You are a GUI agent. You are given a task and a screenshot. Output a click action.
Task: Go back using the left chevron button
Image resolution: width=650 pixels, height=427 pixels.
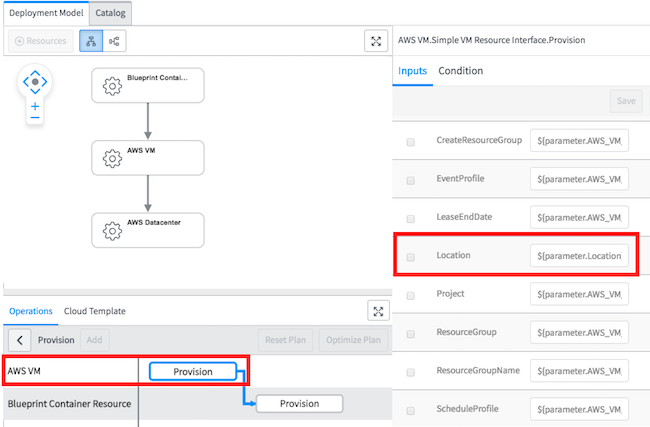(x=19, y=340)
